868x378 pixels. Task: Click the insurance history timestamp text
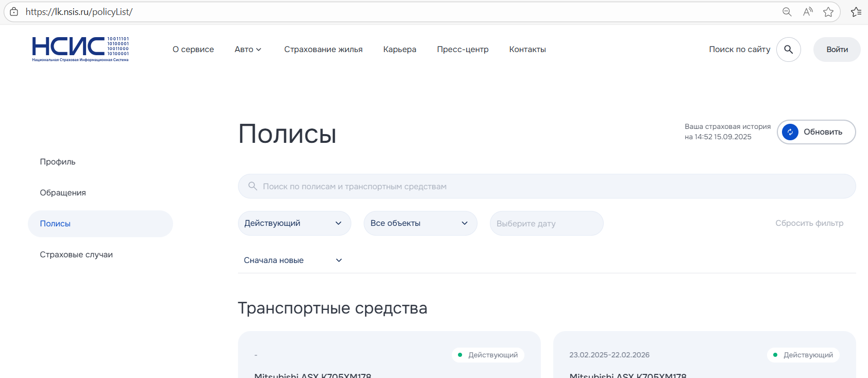pyautogui.click(x=727, y=132)
